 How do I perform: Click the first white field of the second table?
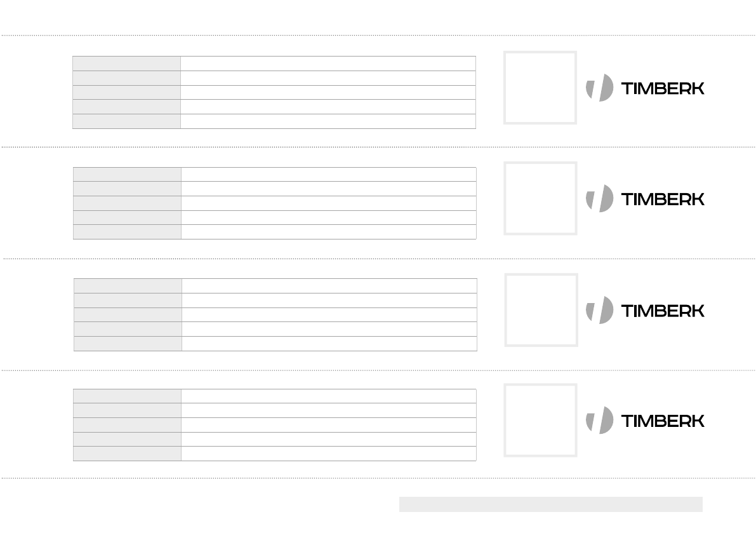click(x=328, y=175)
